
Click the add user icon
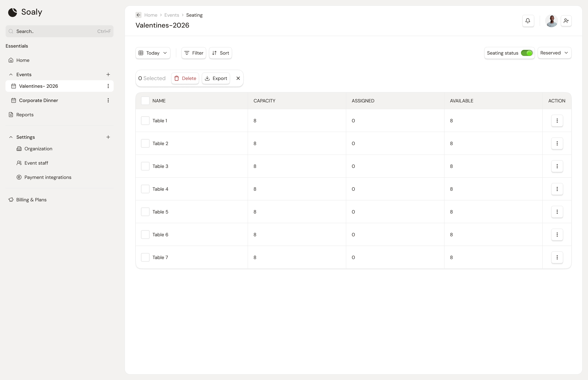pos(566,21)
